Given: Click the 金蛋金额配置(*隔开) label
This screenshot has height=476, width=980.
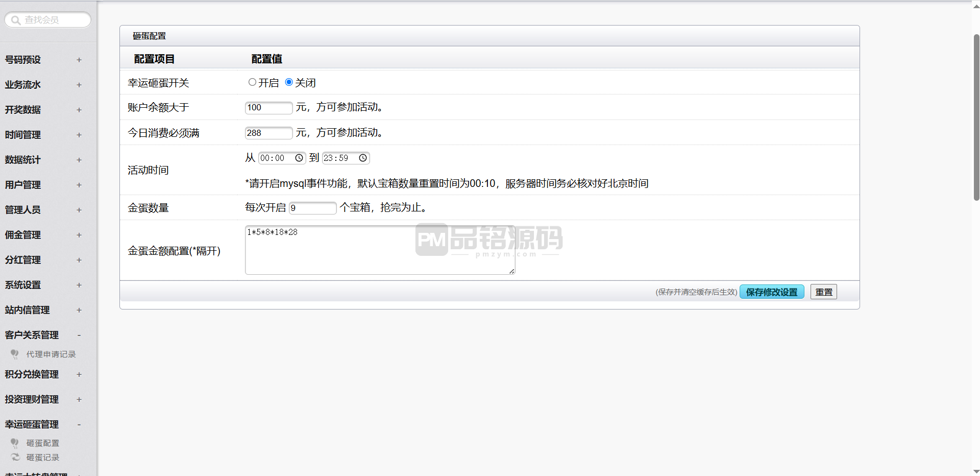Looking at the screenshot, I should tap(174, 251).
